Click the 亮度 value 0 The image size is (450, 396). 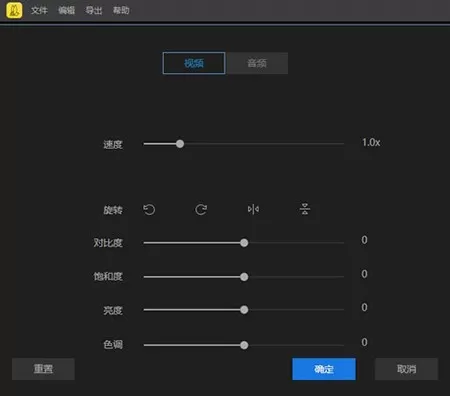coord(364,307)
